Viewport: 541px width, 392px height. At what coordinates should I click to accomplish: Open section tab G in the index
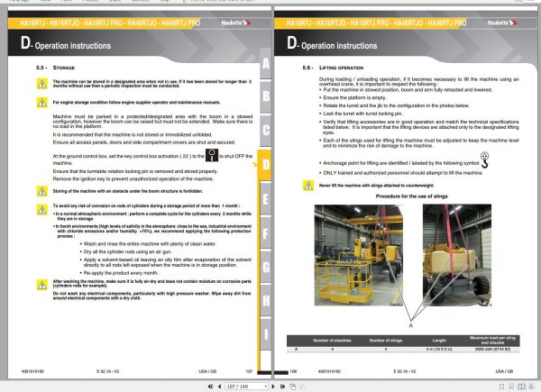[x=266, y=267]
